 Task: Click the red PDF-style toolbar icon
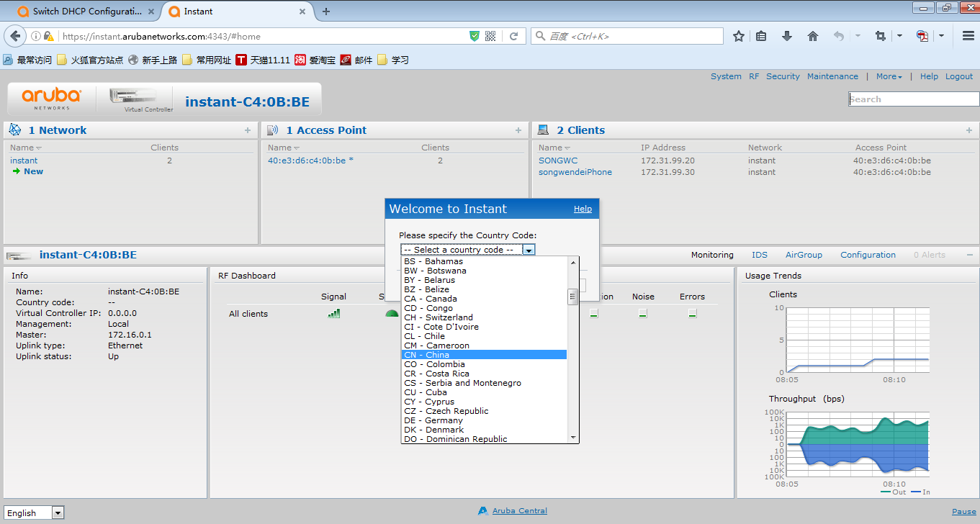point(922,36)
